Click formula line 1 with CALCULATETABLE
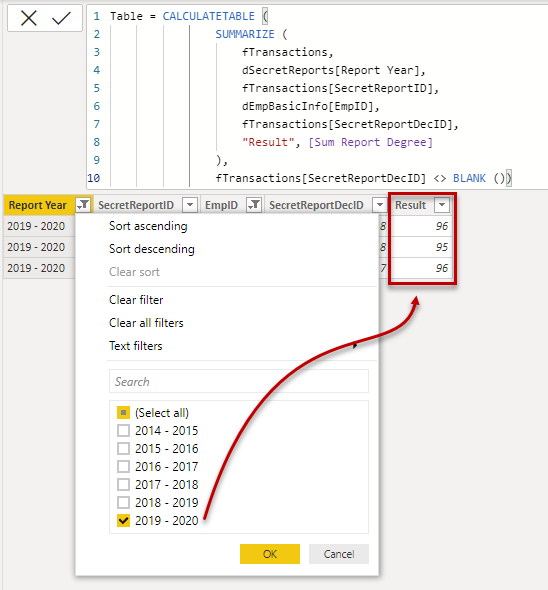This screenshot has width=548, height=590. pyautogui.click(x=189, y=16)
